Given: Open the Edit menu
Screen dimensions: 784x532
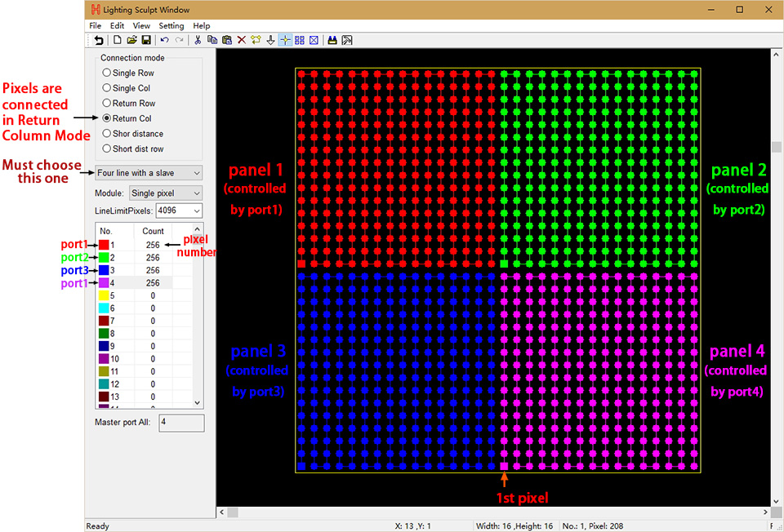Looking at the screenshot, I should pos(117,25).
